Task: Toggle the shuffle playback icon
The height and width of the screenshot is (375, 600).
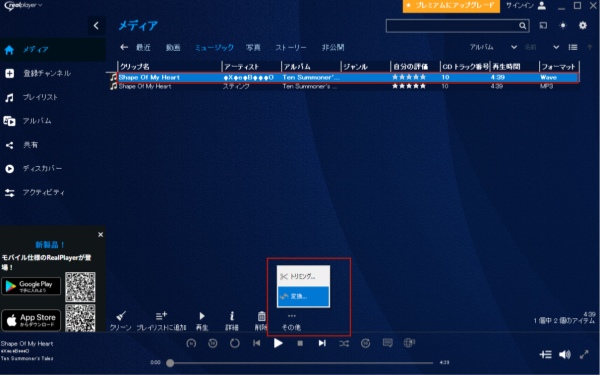Action: 344,343
